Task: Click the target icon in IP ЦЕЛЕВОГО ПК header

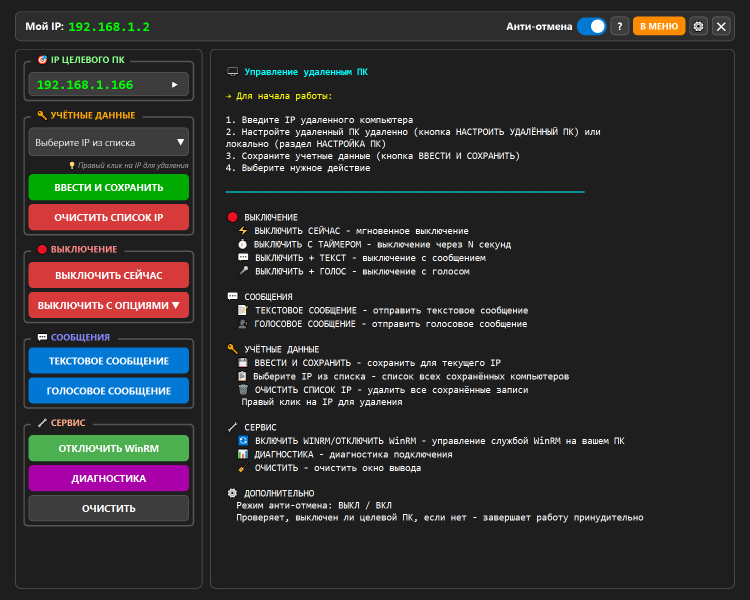Action: pyautogui.click(x=41, y=59)
